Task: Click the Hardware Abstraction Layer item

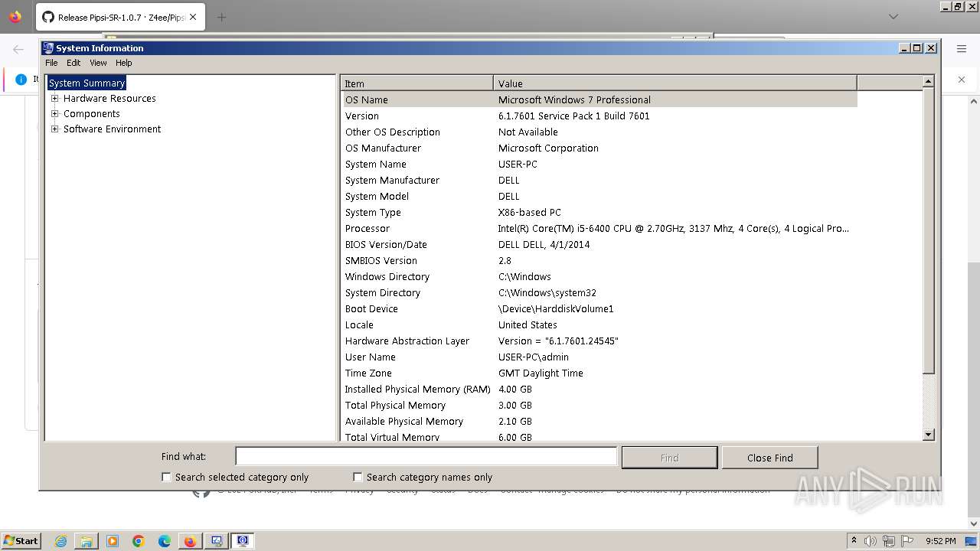Action: coord(407,341)
